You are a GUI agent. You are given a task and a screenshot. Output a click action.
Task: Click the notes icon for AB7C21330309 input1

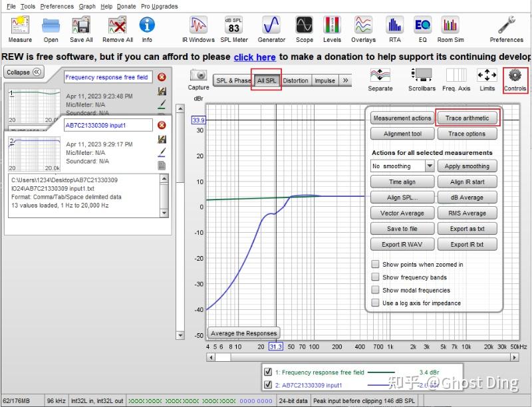coord(162,165)
